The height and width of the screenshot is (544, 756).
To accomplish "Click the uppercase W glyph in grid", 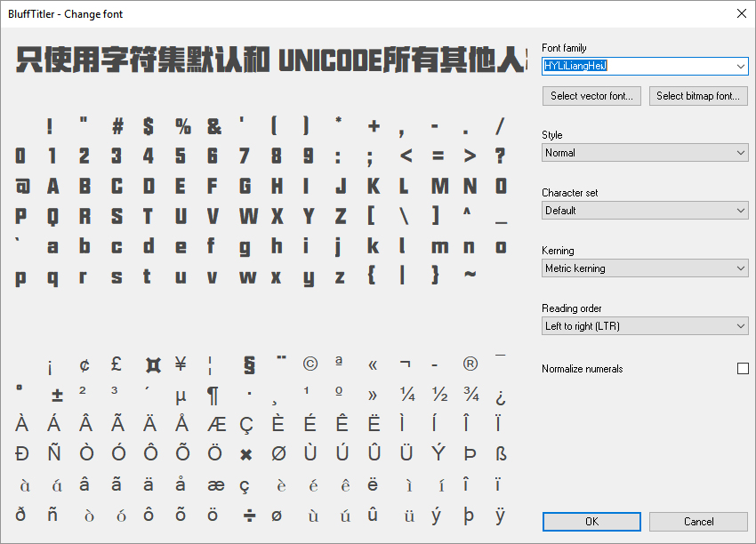I will (x=248, y=216).
